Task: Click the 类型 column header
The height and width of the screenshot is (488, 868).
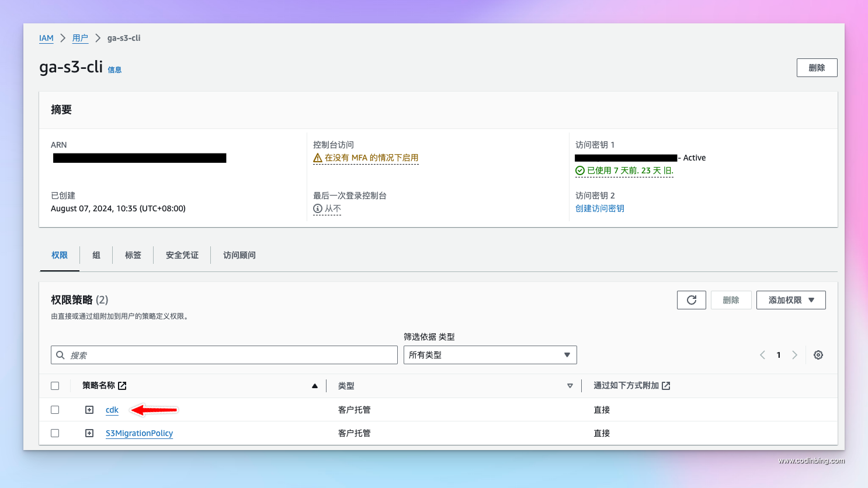Action: [x=346, y=386]
